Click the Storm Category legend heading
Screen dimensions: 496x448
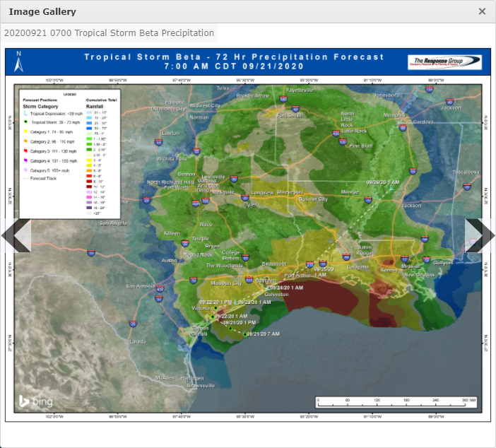tap(40, 106)
